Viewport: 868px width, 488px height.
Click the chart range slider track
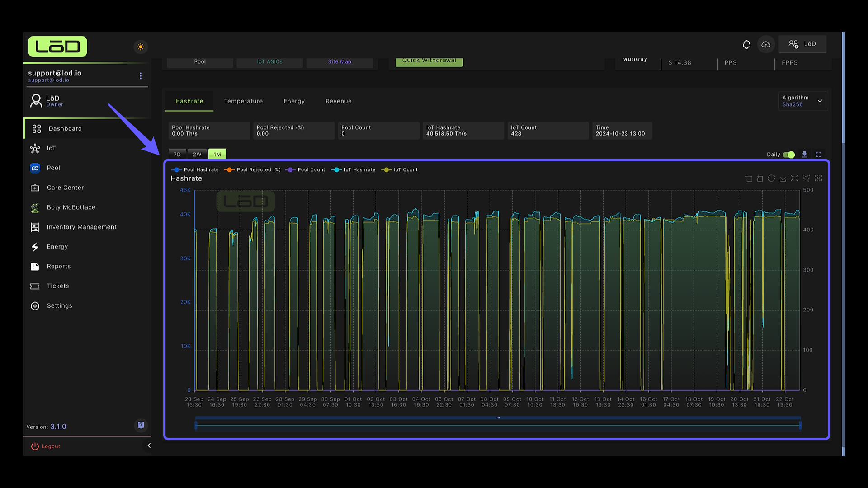tap(498, 425)
